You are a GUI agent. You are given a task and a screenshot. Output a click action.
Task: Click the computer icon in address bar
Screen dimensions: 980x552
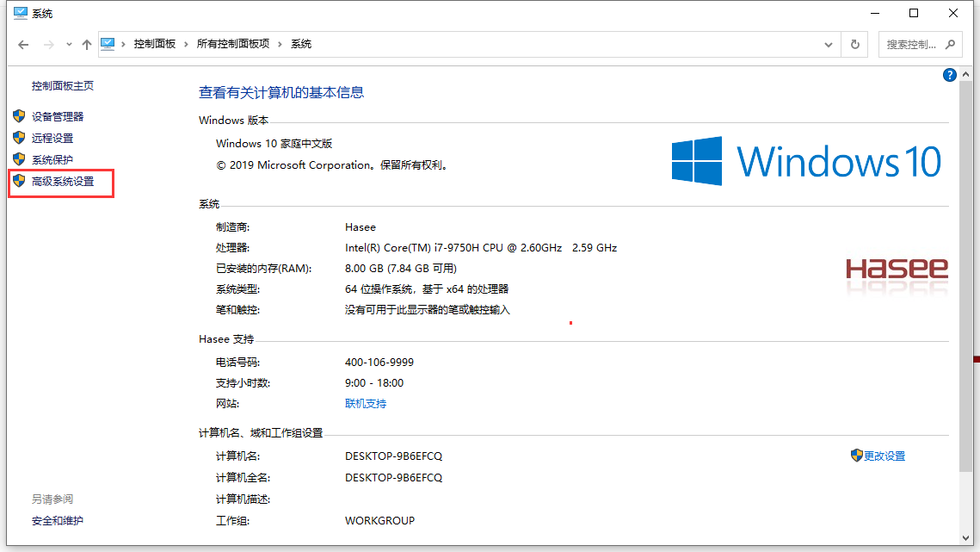click(x=108, y=44)
